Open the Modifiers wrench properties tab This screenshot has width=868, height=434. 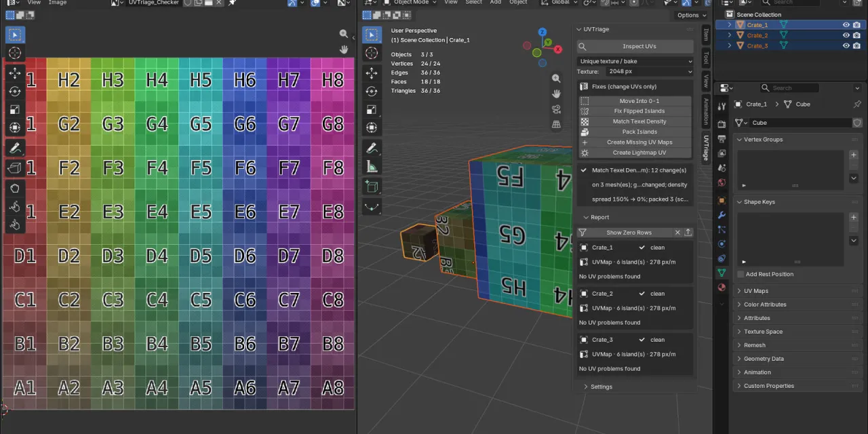click(x=722, y=215)
